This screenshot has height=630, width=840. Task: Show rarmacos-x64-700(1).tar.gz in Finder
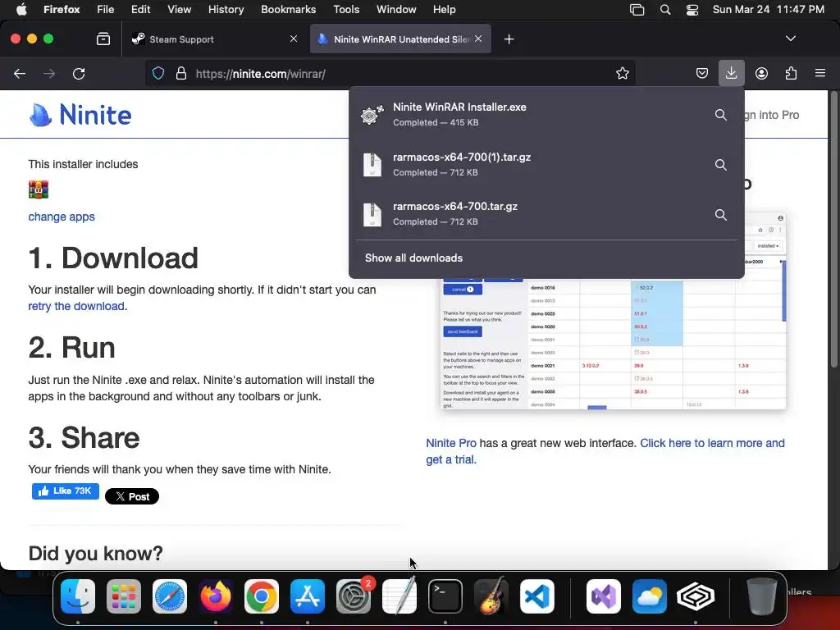point(720,164)
